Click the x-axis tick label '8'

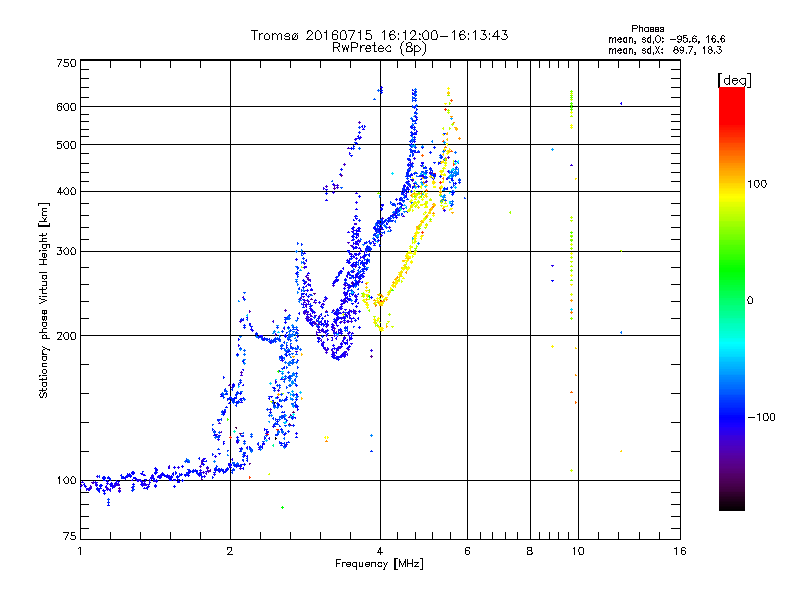530,551
